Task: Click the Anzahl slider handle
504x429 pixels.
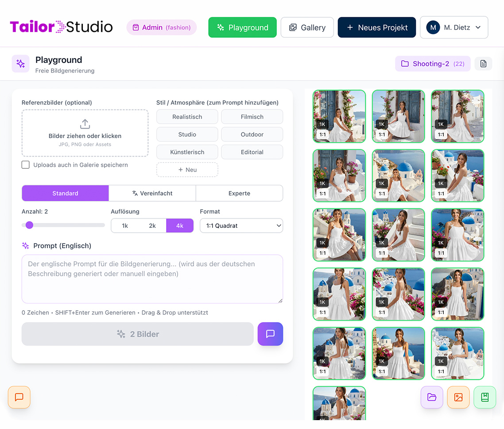Action: click(29, 225)
